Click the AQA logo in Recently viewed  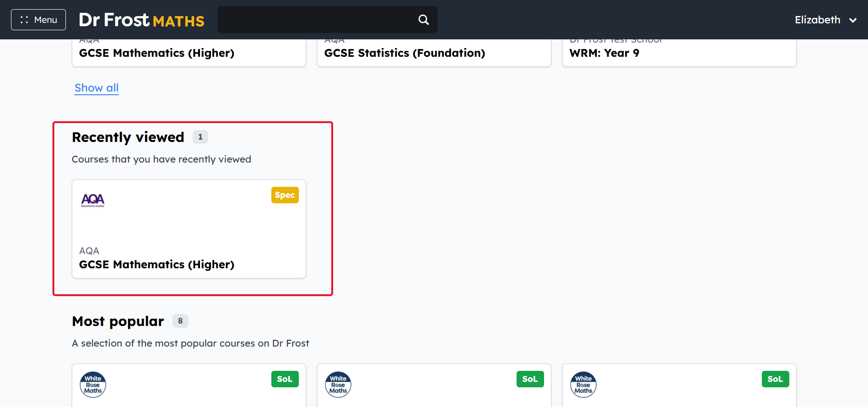(93, 201)
